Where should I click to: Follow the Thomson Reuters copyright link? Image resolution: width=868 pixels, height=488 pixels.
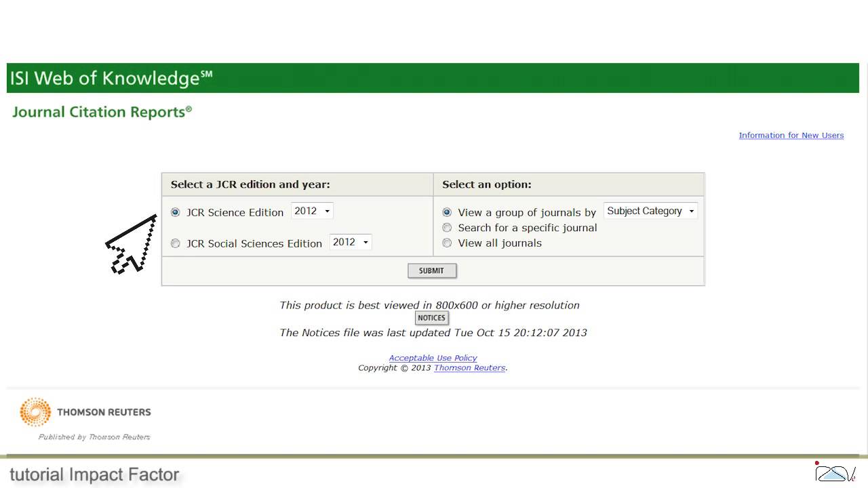point(469,368)
